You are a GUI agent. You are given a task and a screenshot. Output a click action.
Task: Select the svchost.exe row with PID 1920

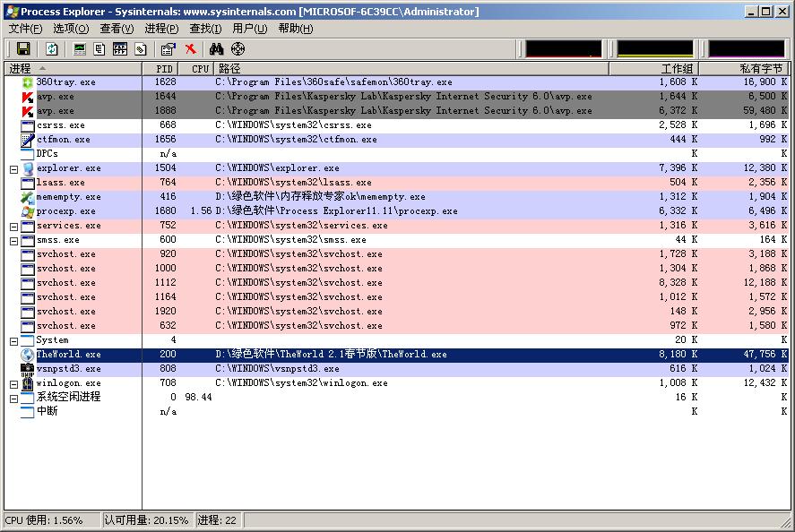(x=398, y=312)
